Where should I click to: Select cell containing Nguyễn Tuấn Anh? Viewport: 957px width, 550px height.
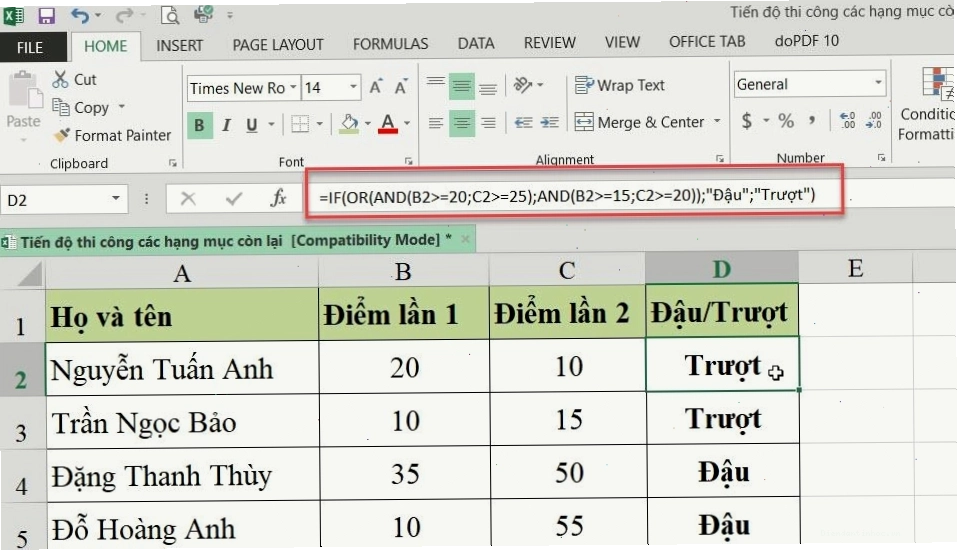tap(182, 368)
